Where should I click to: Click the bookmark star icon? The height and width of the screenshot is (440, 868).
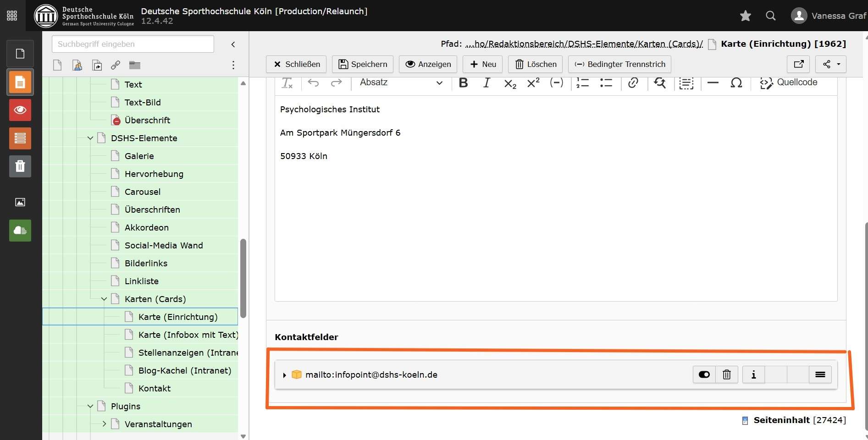tap(745, 16)
